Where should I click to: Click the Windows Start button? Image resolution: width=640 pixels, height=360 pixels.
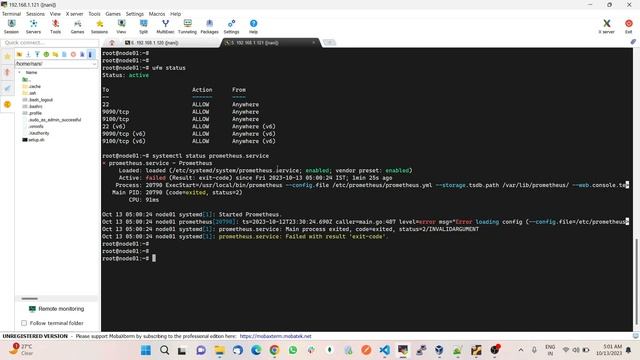[146, 350]
